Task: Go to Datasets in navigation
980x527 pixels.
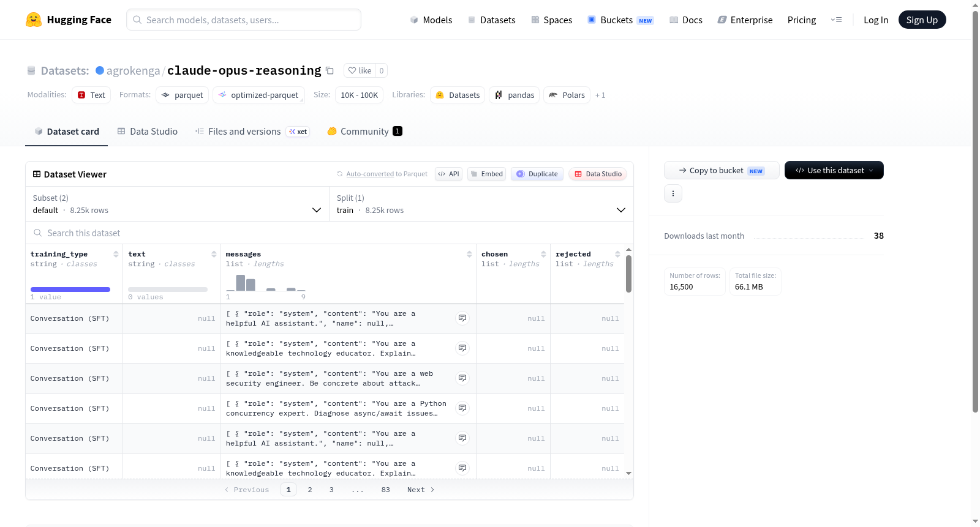Action: point(491,20)
